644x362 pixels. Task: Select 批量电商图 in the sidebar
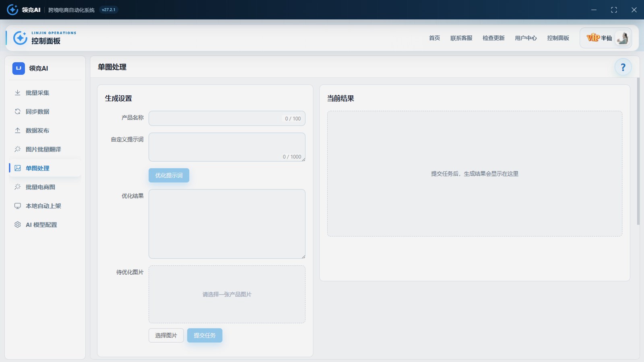[45, 187]
